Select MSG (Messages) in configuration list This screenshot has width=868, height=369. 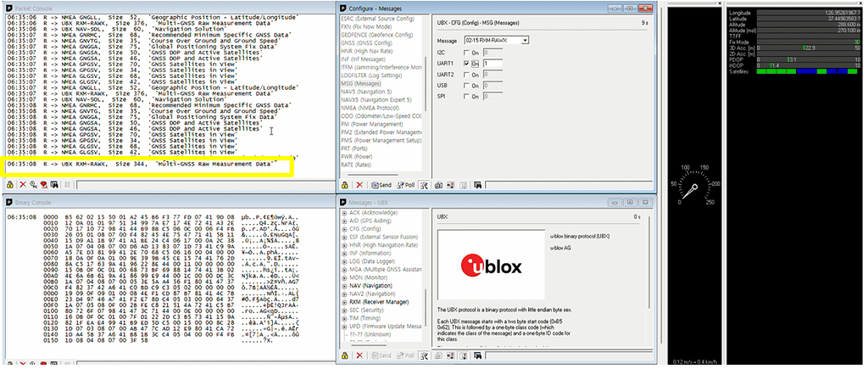(x=364, y=83)
